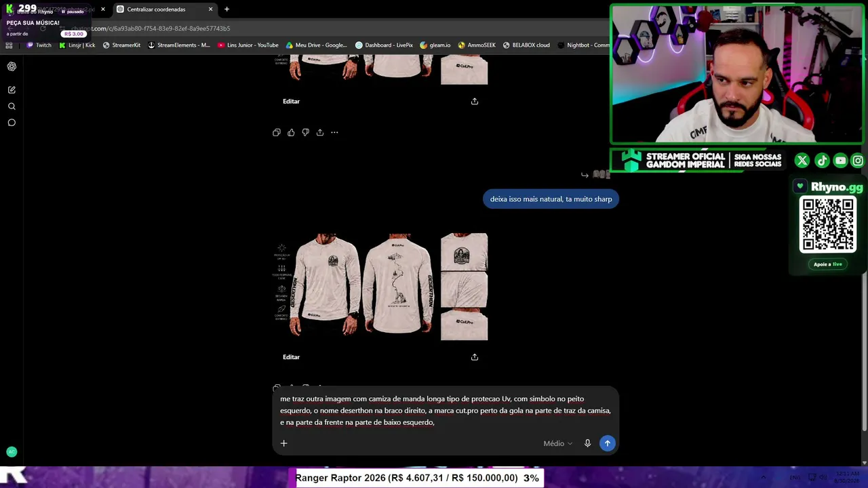The width and height of the screenshot is (868, 488).
Task: Share the upper generated image
Action: coord(475,101)
